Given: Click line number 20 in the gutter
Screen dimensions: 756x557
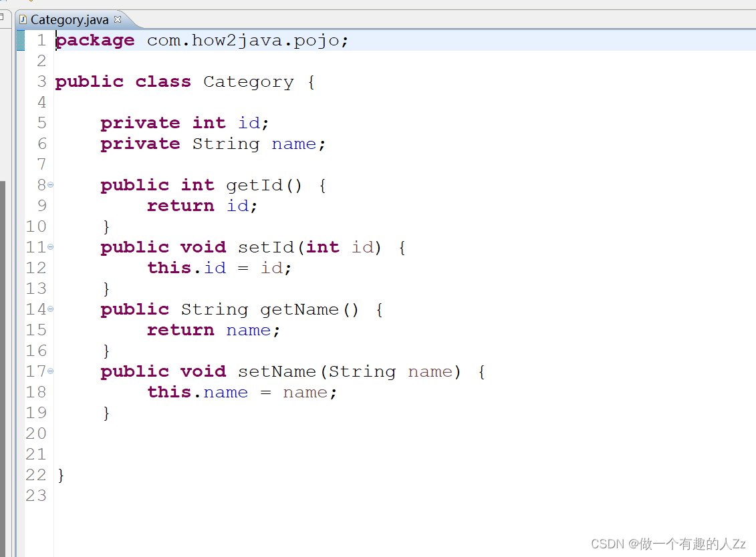Looking at the screenshot, I should point(36,433).
